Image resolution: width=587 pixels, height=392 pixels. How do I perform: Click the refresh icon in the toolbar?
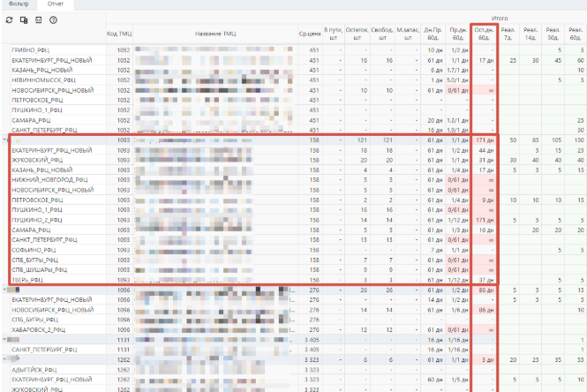click(9, 19)
